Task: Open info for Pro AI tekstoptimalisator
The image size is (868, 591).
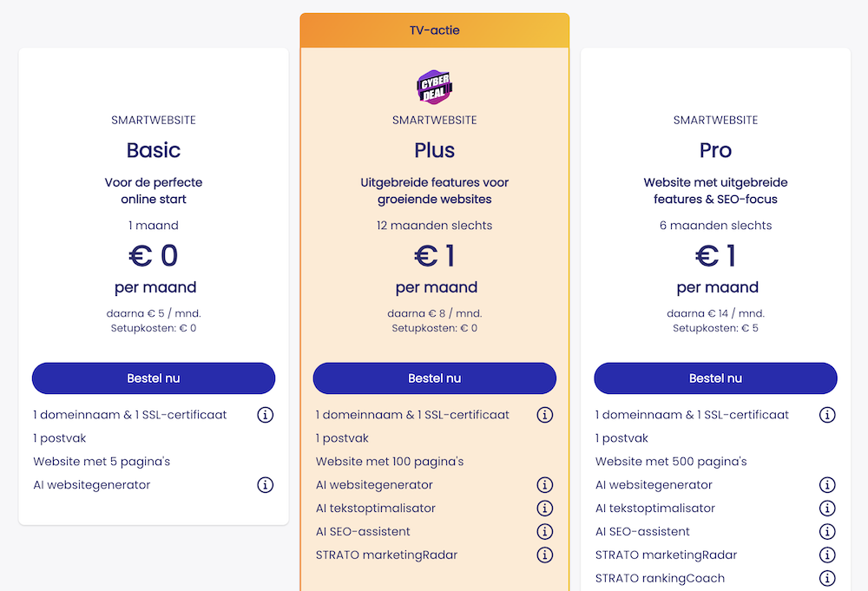Action: tap(826, 508)
